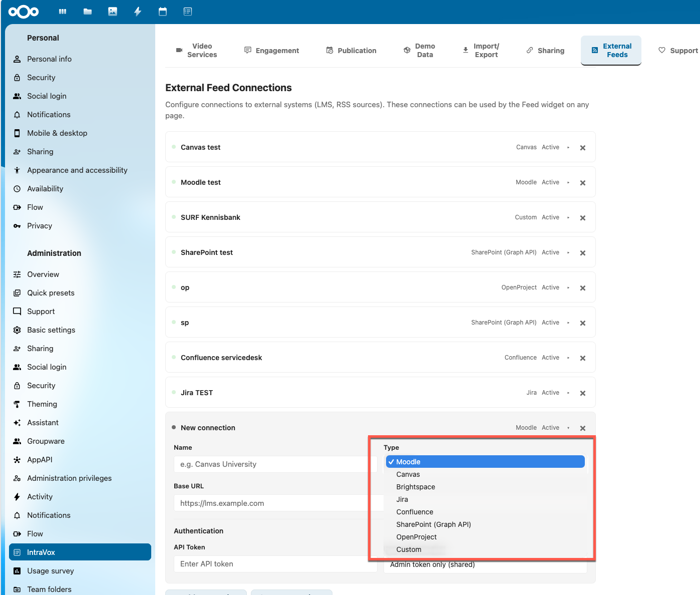Click the Nextcloud logo icon
The image size is (700, 595).
(x=24, y=12)
